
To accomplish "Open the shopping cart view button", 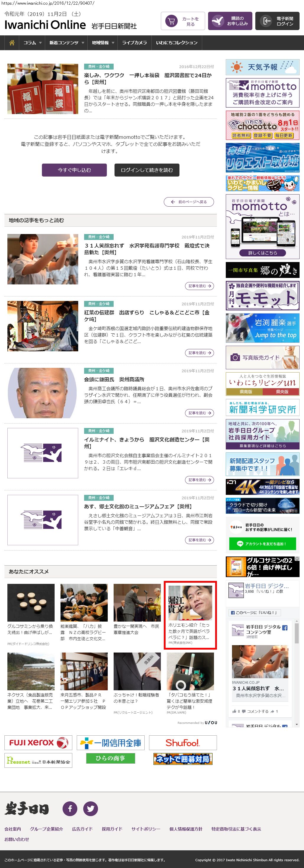I will [x=182, y=21].
